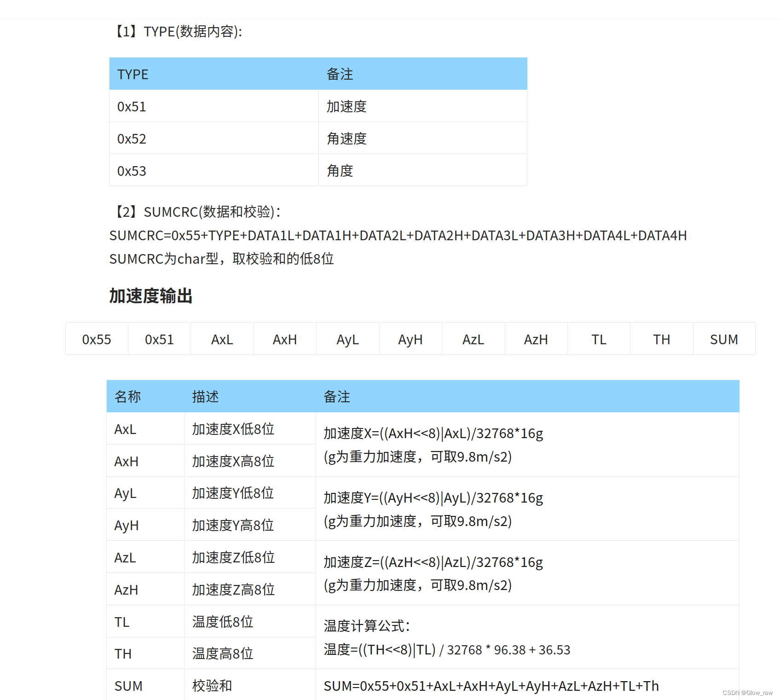Select the 'AzL' cell in the frame row
Image resolution: width=780 pixels, height=700 pixels.
474,339
